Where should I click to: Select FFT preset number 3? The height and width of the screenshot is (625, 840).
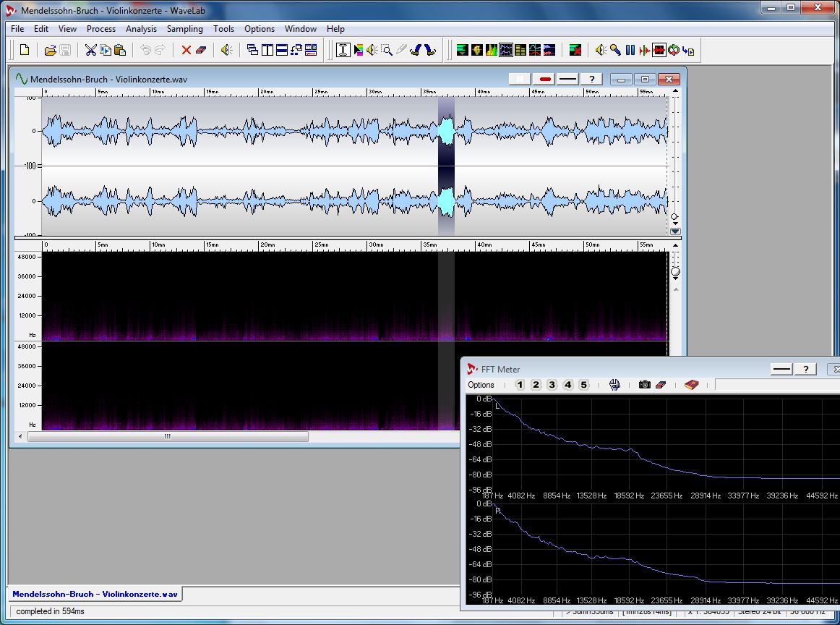(552, 385)
